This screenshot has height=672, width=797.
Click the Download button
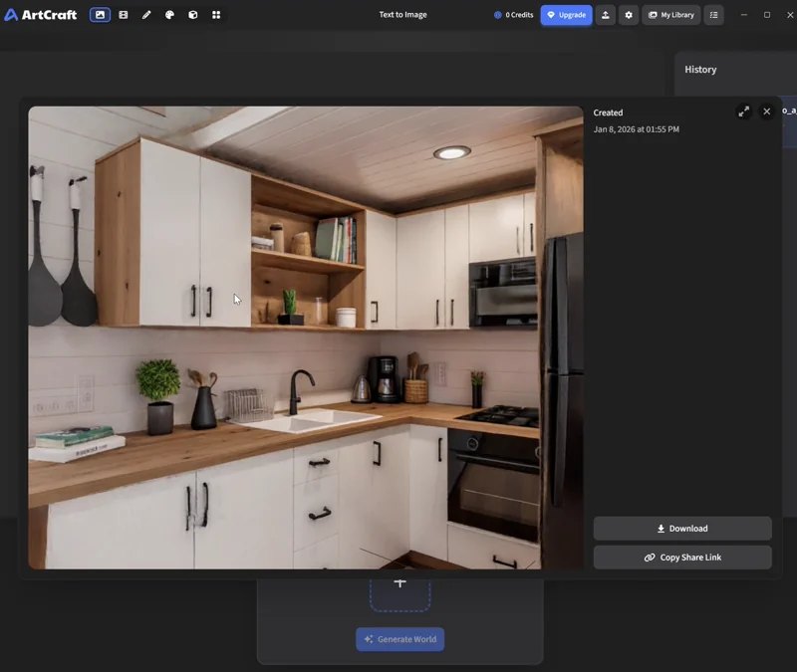pyautogui.click(x=682, y=529)
